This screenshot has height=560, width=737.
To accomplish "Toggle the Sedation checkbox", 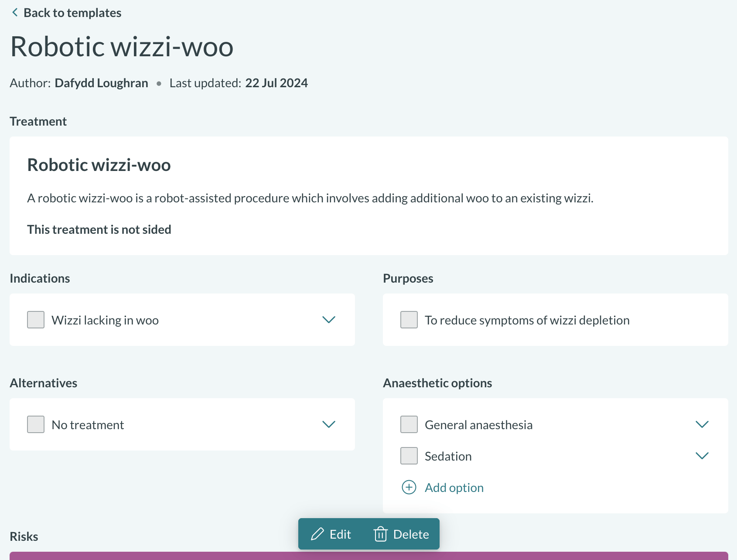I will (x=409, y=456).
